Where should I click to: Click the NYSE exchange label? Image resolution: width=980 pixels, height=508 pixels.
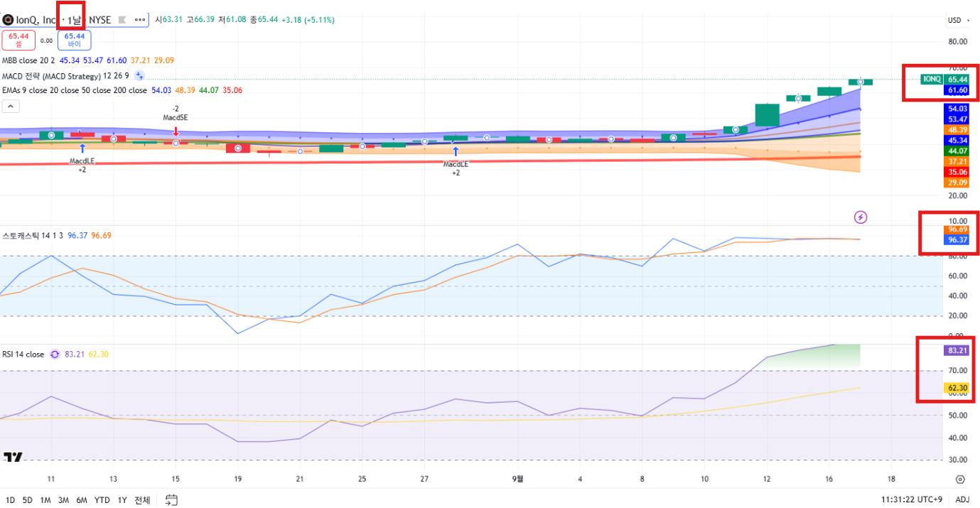pos(99,20)
